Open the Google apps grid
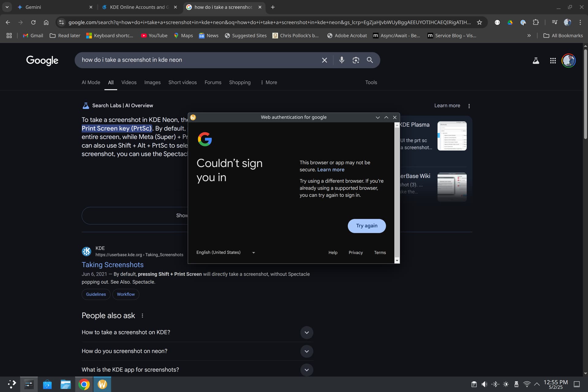 point(553,61)
